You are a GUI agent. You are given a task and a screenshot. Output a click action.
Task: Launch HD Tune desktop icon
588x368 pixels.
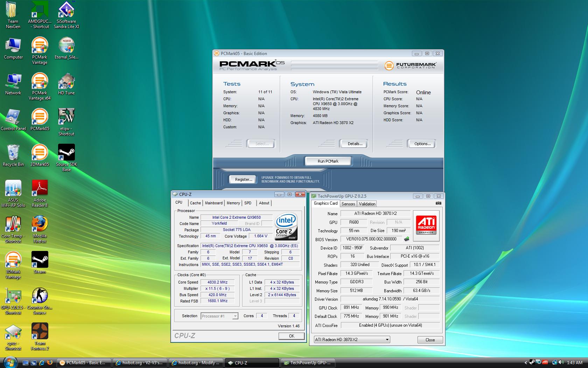pos(66,84)
